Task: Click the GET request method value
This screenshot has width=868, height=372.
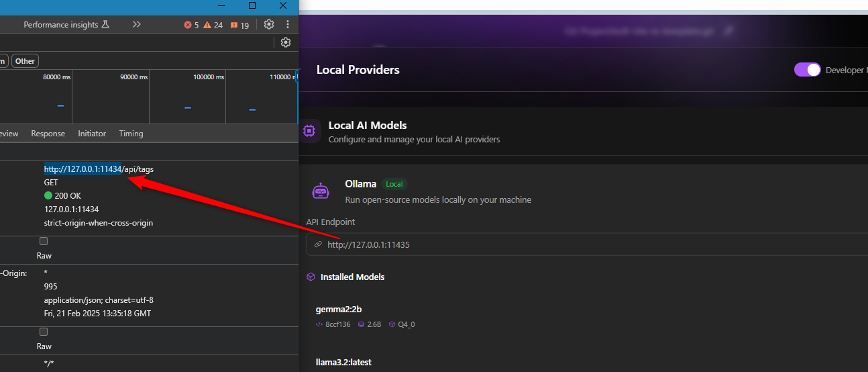Action: tap(51, 183)
